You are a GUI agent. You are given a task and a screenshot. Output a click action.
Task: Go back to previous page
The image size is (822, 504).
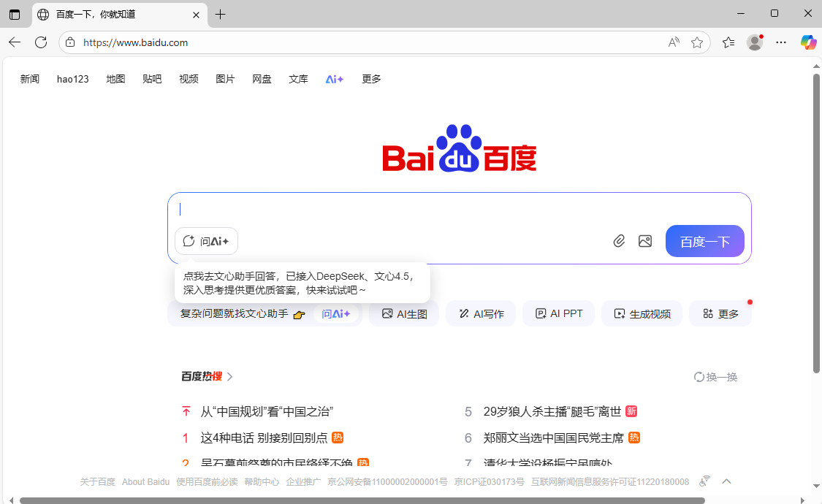tap(15, 42)
